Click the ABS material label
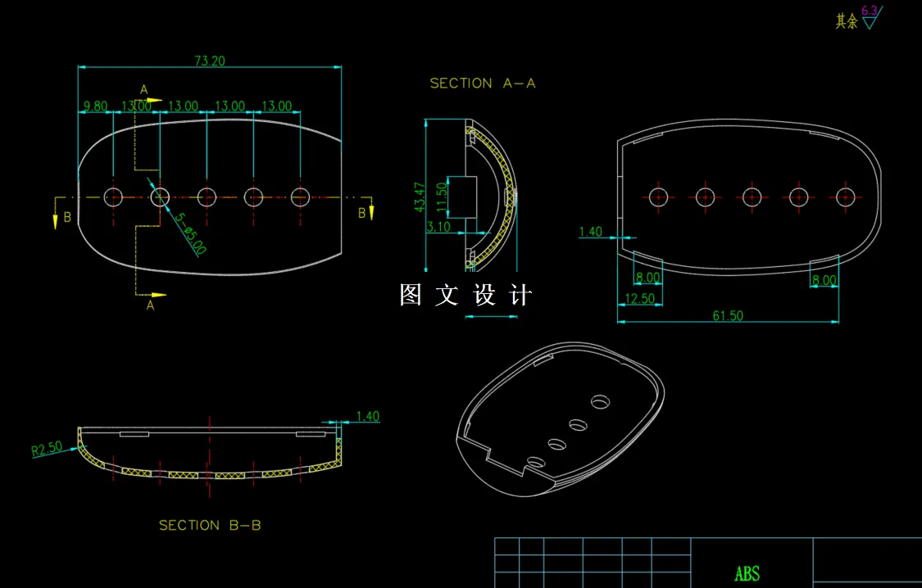This screenshot has width=922, height=588. (x=747, y=573)
